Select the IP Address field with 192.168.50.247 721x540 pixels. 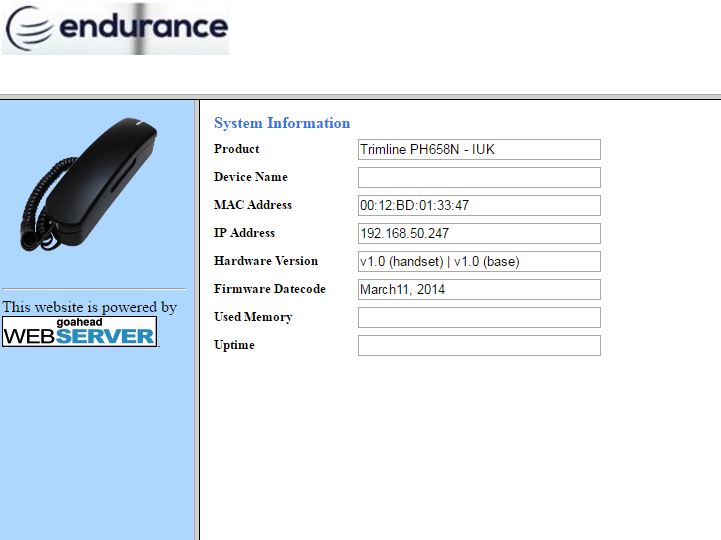[x=479, y=234]
